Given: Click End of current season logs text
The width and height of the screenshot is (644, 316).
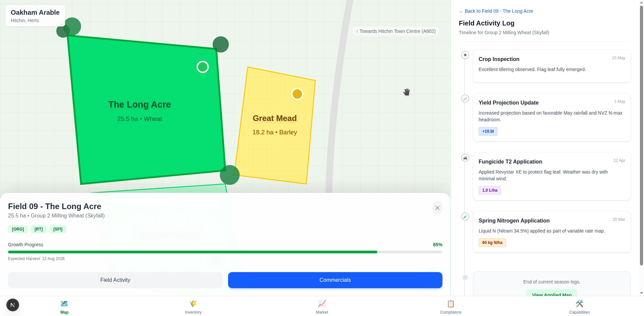Looking at the screenshot, I should [x=552, y=282].
